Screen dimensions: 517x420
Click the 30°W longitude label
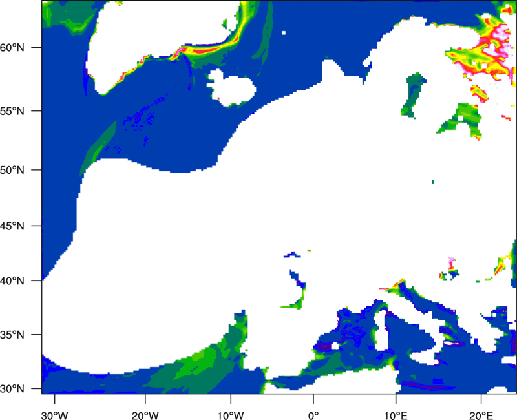tap(55, 415)
